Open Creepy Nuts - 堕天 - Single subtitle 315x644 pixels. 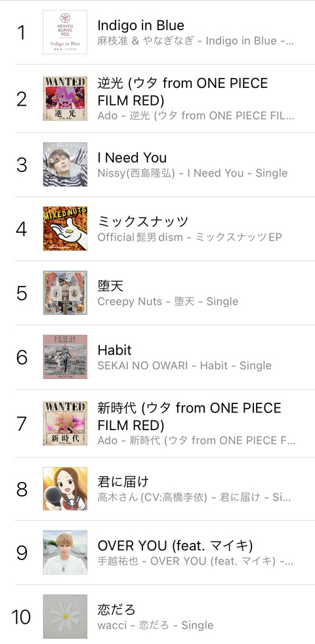[x=168, y=302]
